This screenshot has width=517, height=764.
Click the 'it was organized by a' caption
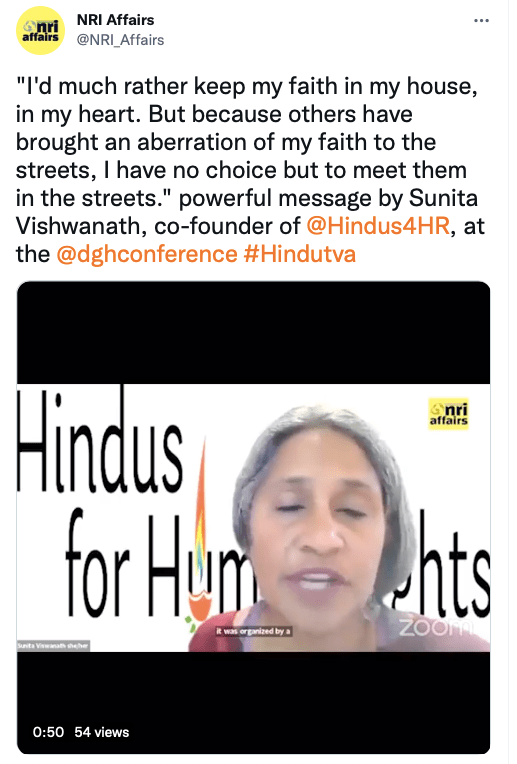click(x=254, y=631)
